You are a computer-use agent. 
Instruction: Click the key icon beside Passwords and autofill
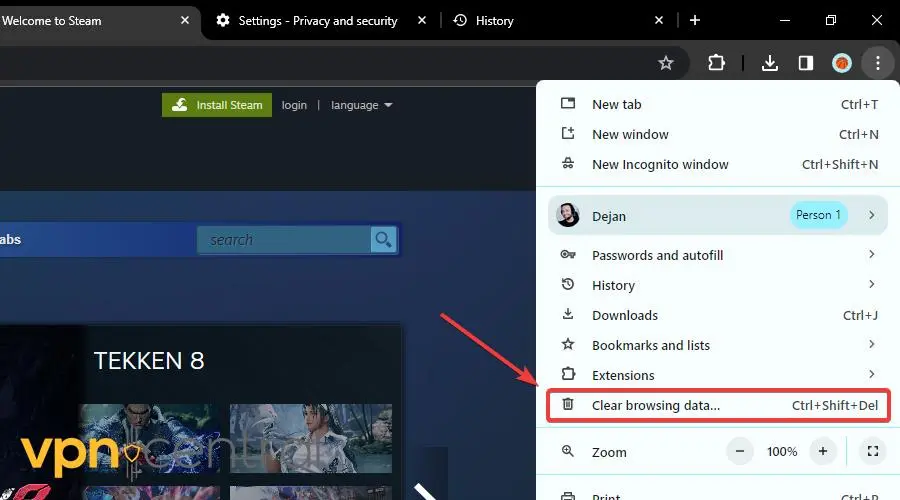click(568, 254)
